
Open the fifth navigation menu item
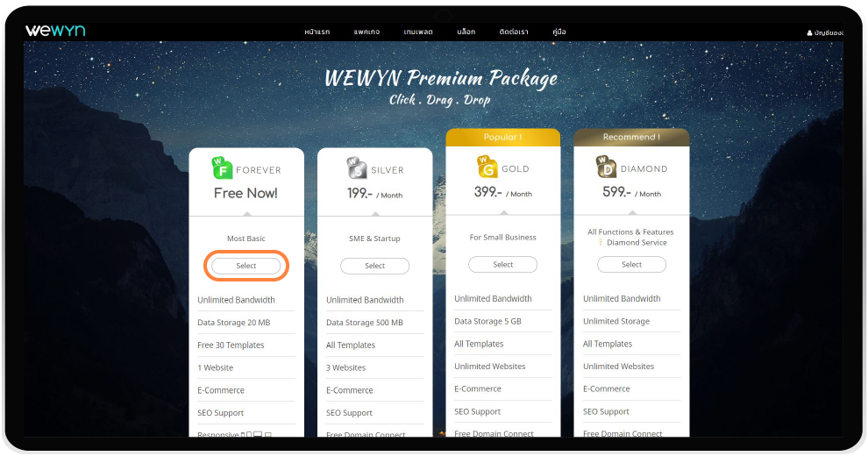(x=514, y=32)
